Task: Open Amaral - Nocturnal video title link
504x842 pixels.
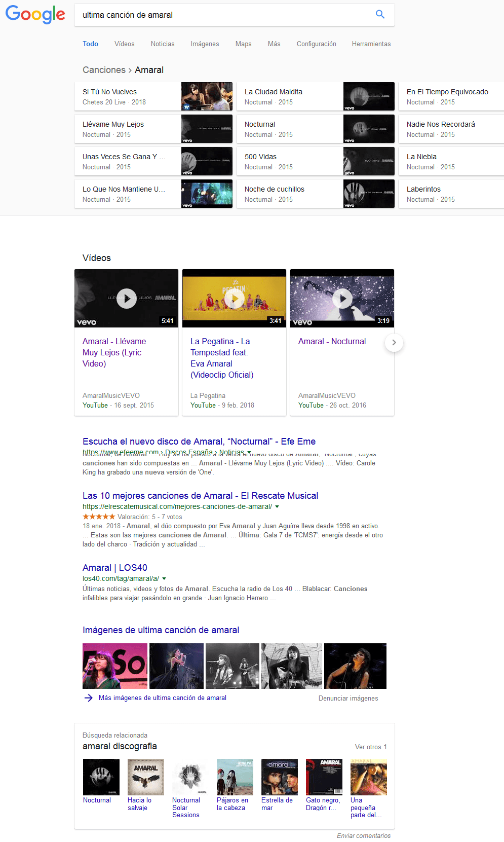Action: (332, 341)
